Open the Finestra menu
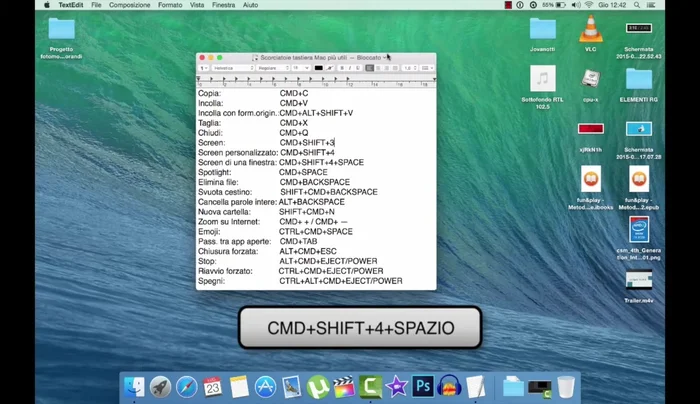The height and width of the screenshot is (404, 700). click(223, 5)
